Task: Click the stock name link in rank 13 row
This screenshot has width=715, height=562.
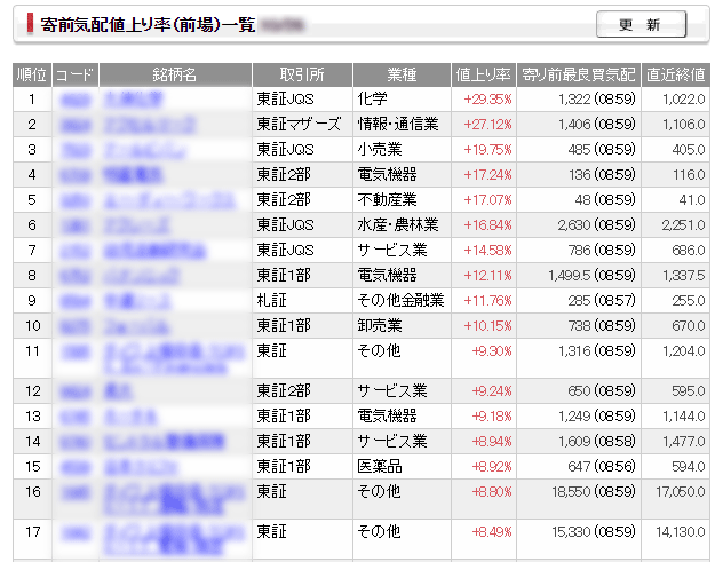Action: click(130, 416)
